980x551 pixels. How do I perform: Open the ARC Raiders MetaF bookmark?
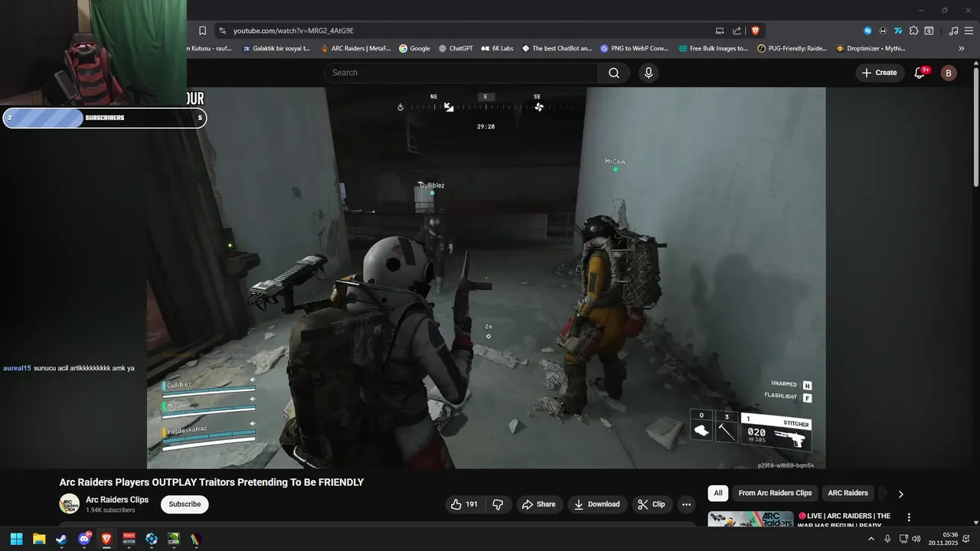coord(356,48)
